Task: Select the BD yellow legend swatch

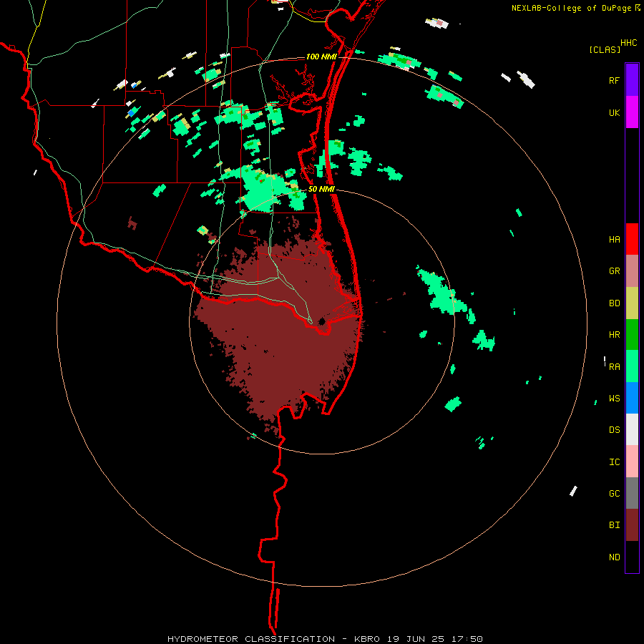Action: (632, 303)
